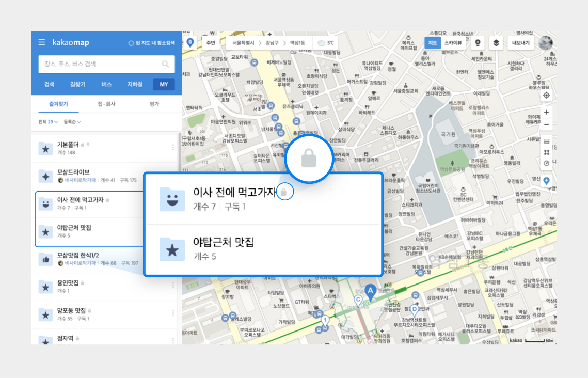
Task: Open the 평가 sub-tab
Action: (154, 104)
